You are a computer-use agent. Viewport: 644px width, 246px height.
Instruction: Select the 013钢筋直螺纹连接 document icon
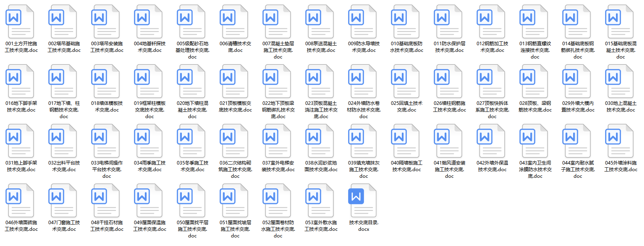[533, 21]
